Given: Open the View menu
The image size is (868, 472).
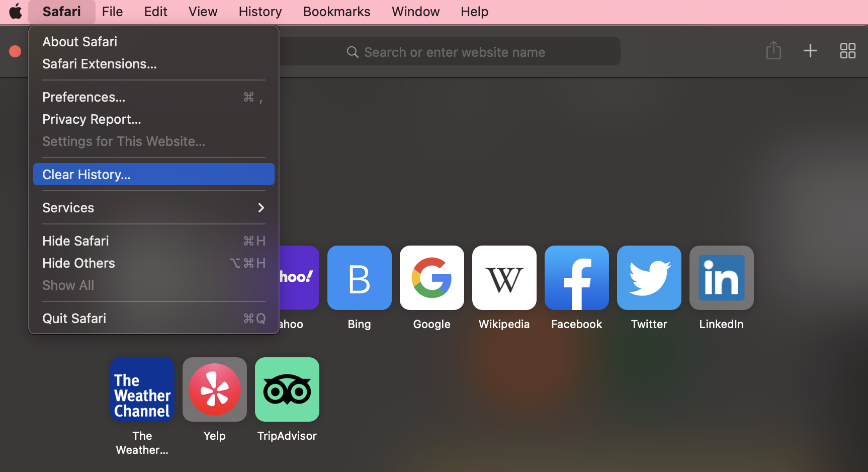Looking at the screenshot, I should click(x=203, y=12).
